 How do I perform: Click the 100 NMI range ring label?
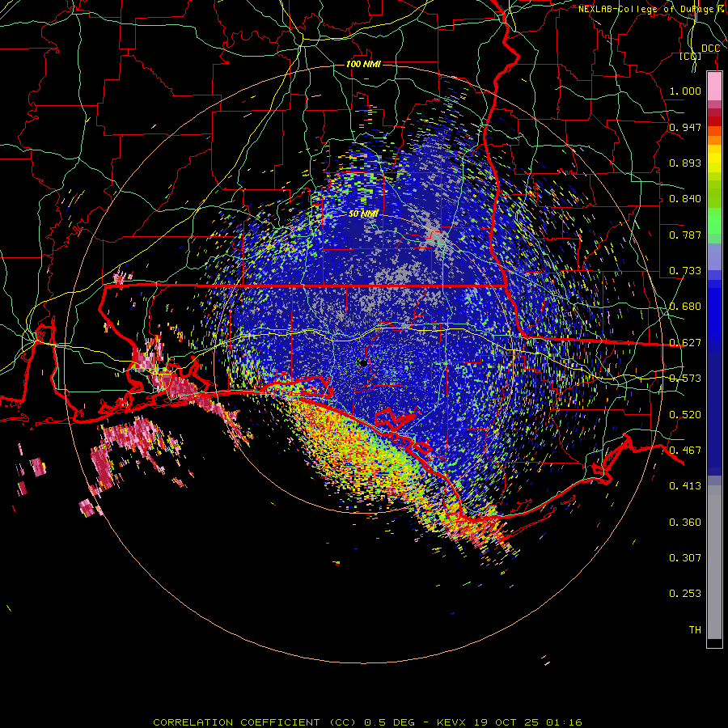(363, 64)
